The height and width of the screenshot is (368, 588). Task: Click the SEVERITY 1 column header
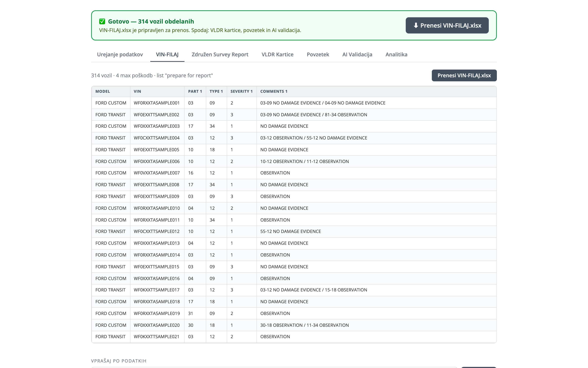point(241,91)
